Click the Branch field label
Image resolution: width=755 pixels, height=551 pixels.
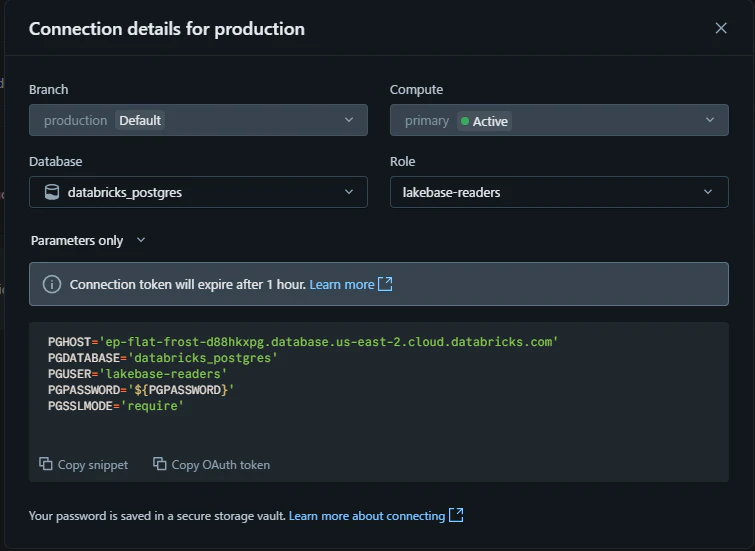pos(49,90)
